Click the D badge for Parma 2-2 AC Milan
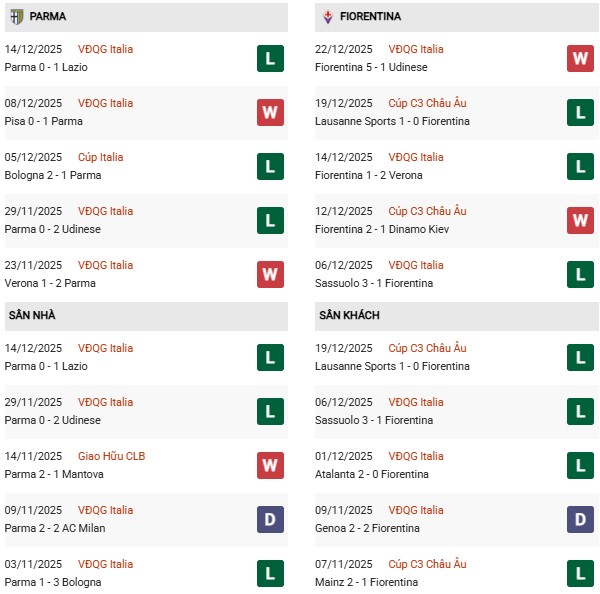This screenshot has width=600, height=594. click(x=269, y=519)
